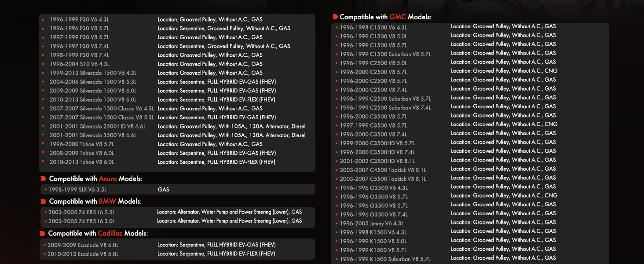Select GMC '1996-2000 C2500 V8 7.4L'
The width and height of the screenshot is (644, 264).
373,90
